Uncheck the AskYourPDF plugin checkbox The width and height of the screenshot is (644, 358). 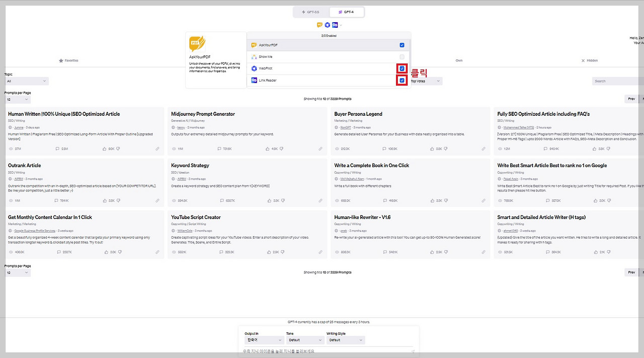402,45
